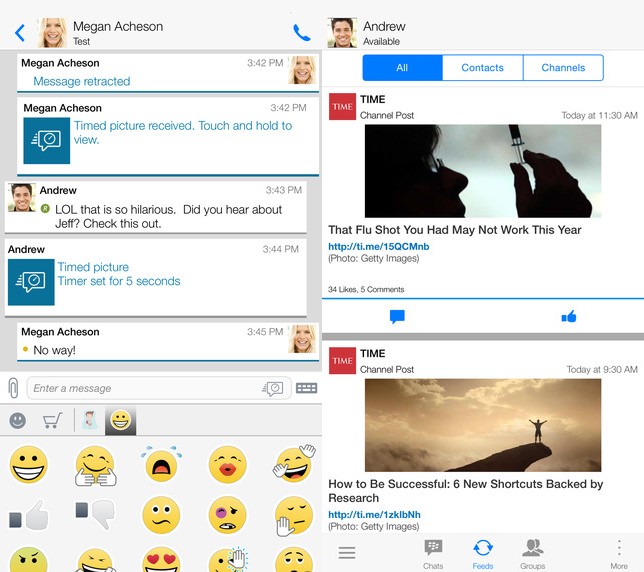
Task: Insert the talk-to-the-hand emoji
Action: click(x=293, y=516)
